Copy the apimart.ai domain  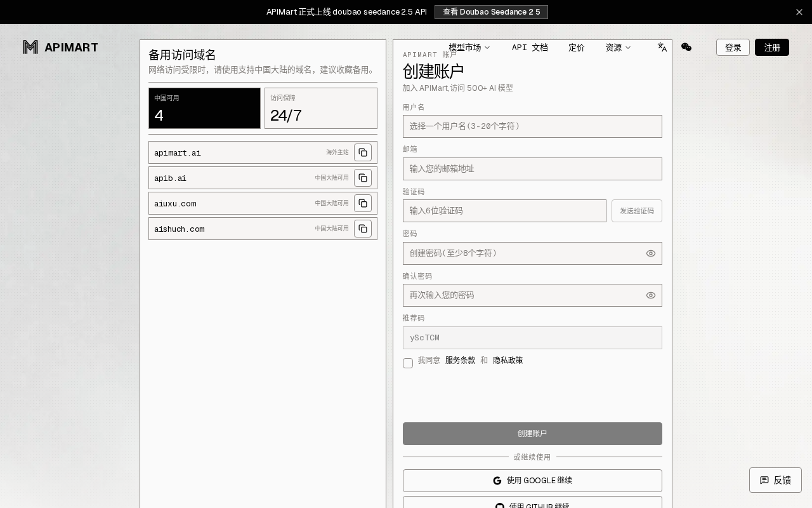click(363, 152)
